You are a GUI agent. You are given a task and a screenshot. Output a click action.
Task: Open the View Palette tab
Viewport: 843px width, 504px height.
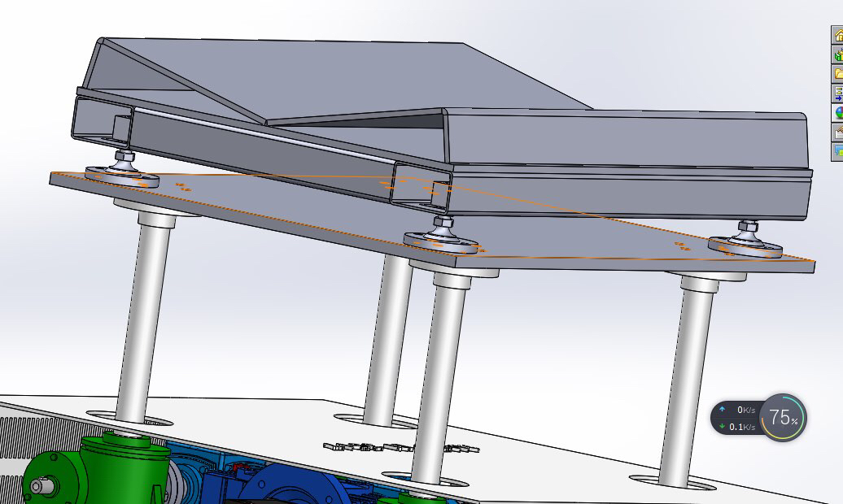(x=837, y=93)
